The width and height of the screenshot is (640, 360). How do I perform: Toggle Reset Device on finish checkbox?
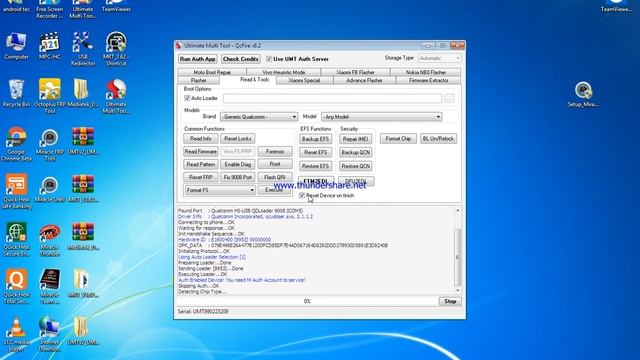tap(302, 196)
